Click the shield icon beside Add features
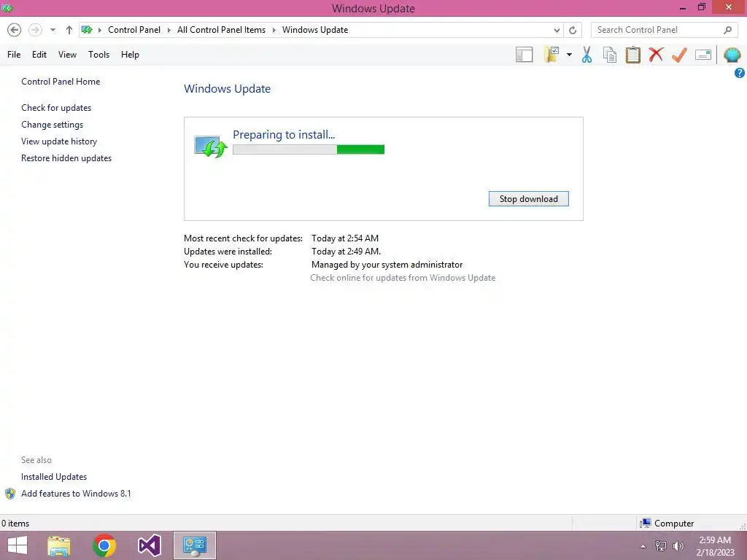Screen dimensions: 747x560 click(x=10, y=494)
